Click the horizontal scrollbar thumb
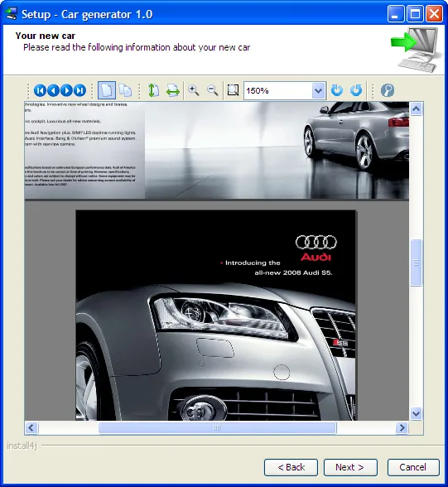 [217, 427]
